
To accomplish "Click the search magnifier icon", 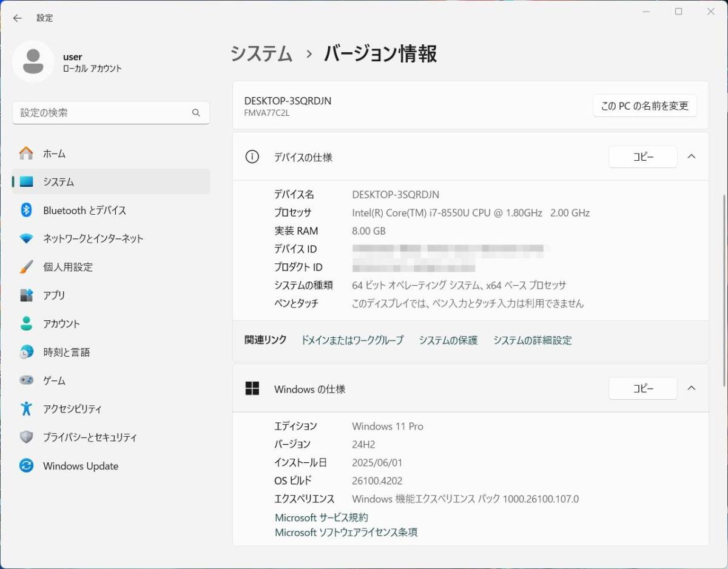I will 196,113.
